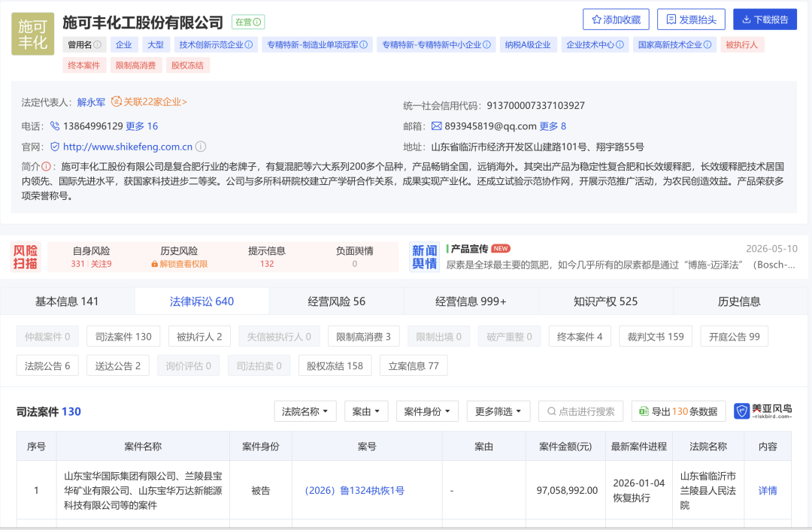This screenshot has height=530, width=812.
Task: Click the magnifier icon in the search box
Action: (552, 411)
